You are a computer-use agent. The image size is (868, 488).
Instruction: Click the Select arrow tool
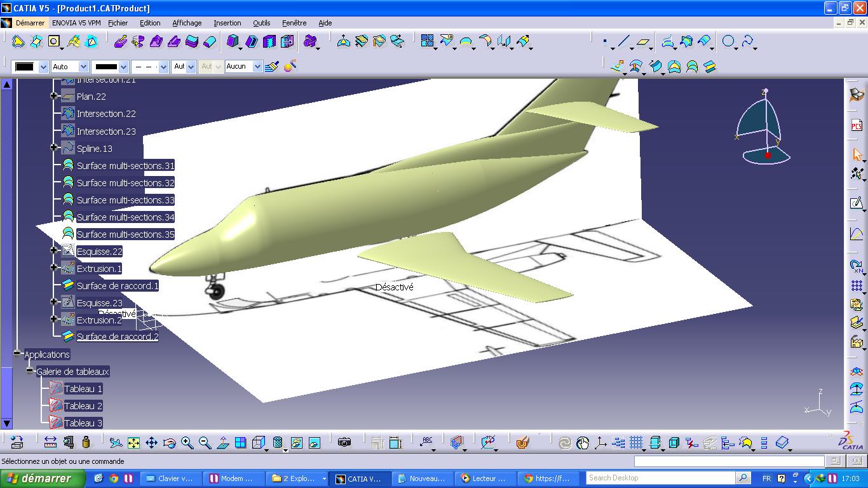point(857,154)
